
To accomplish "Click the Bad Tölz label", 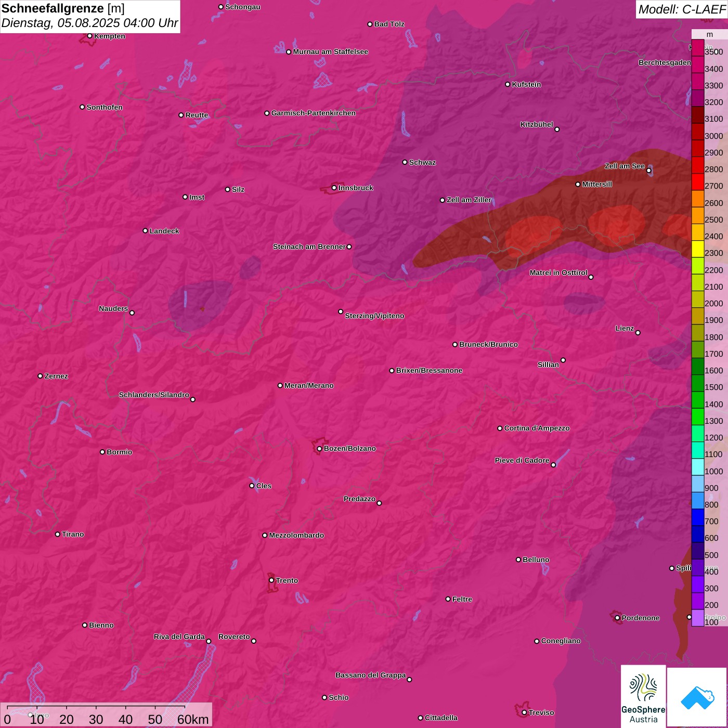I will 389,24.
